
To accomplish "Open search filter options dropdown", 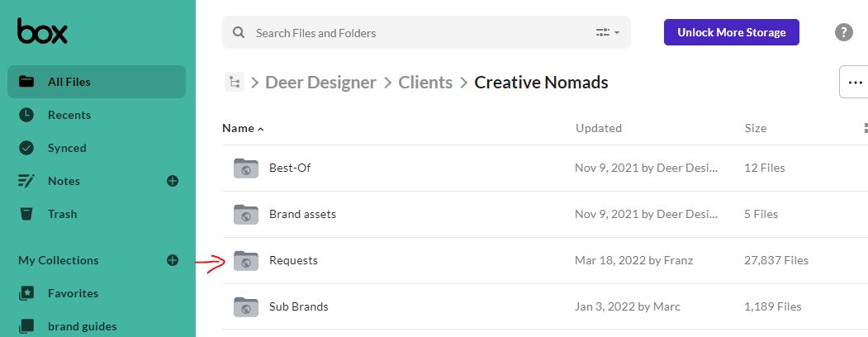I will [608, 33].
